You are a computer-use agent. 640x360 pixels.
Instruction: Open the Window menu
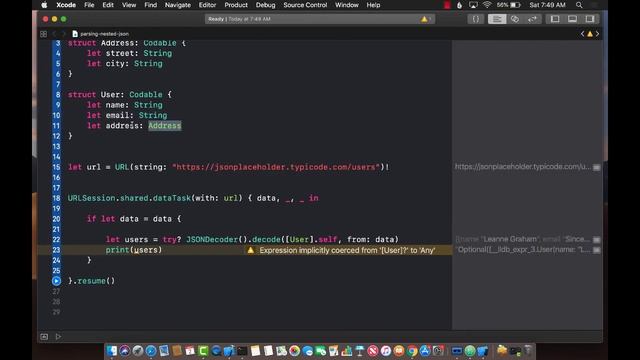click(347, 5)
